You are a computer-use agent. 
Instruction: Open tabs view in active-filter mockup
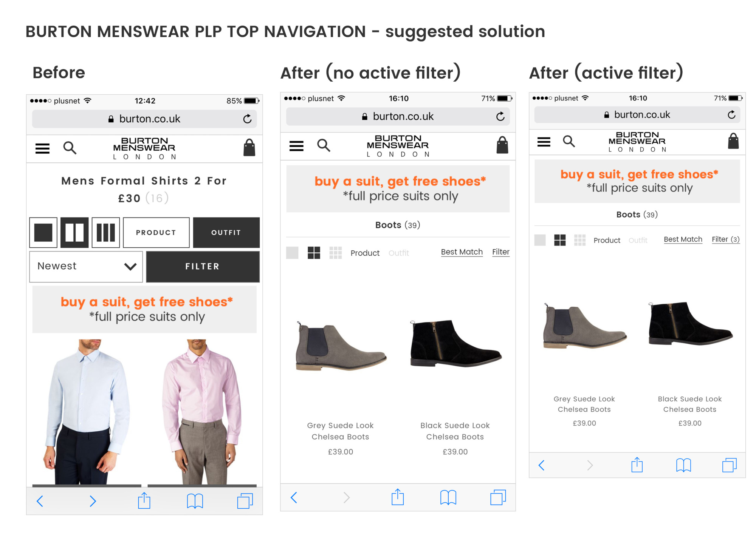pyautogui.click(x=730, y=465)
